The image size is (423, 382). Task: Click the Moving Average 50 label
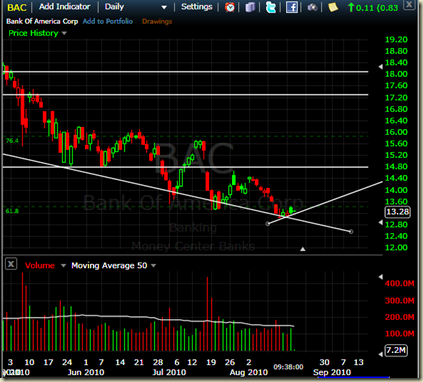tap(109, 265)
